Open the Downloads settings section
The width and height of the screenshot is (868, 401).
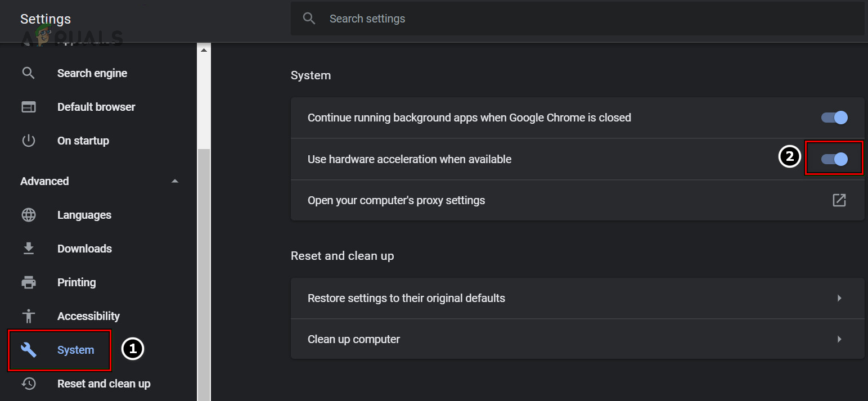click(x=84, y=249)
